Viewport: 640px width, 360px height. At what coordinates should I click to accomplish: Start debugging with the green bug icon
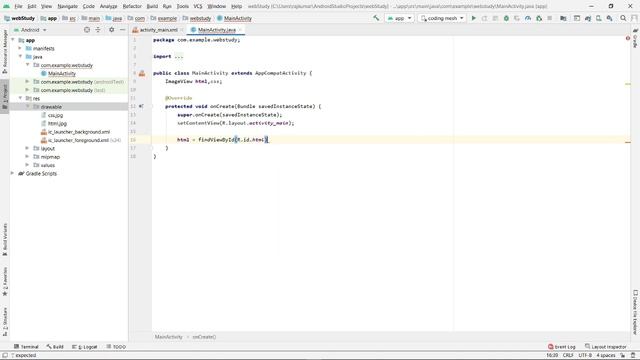point(506,18)
